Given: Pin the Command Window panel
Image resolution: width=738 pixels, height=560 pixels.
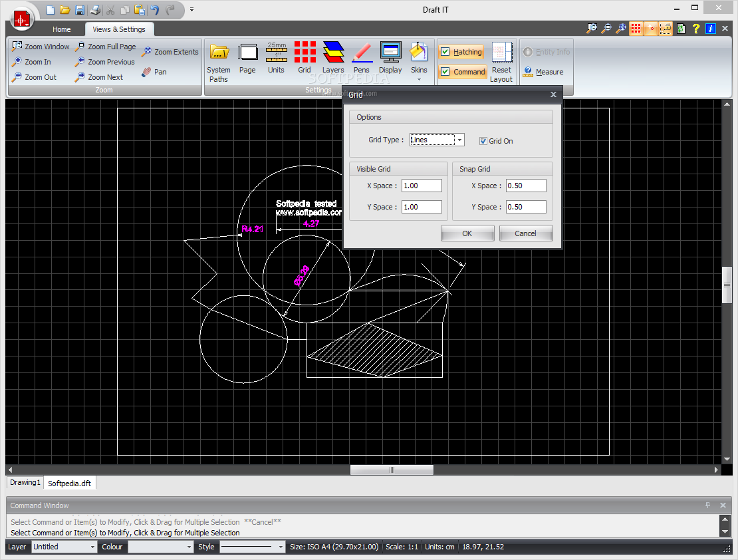Looking at the screenshot, I should [707, 505].
